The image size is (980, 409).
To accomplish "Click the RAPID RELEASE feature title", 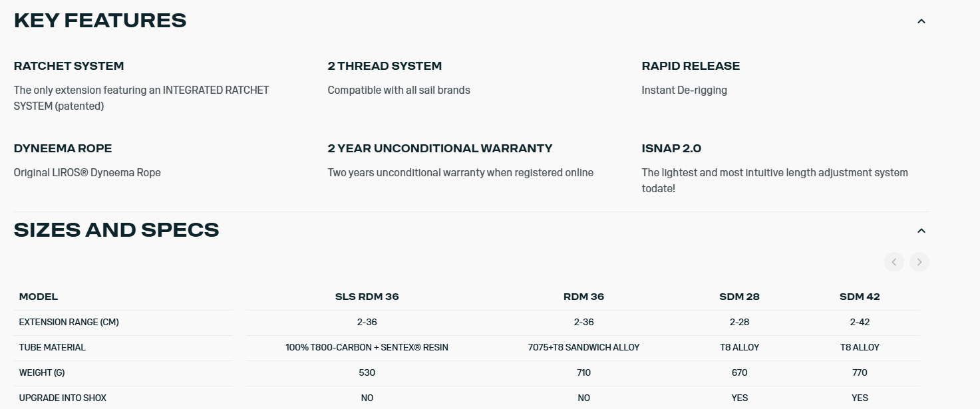I will [x=691, y=66].
